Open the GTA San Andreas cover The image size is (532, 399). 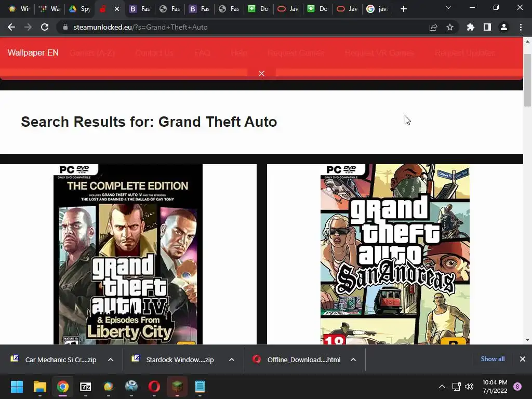pyautogui.click(x=395, y=255)
